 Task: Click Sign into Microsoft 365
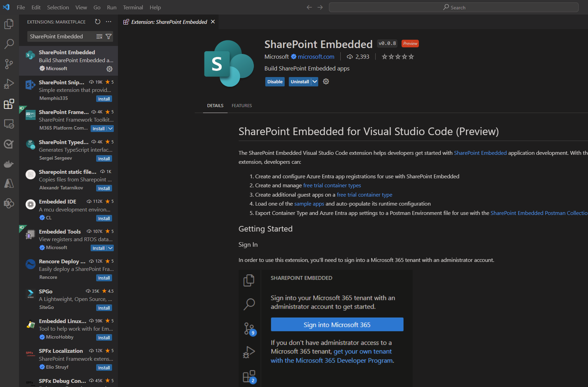[337, 324]
